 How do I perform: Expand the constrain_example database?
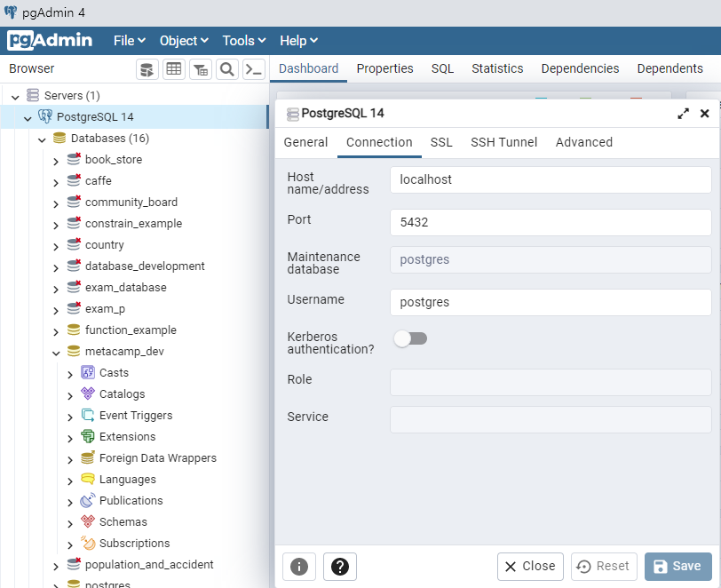(x=56, y=225)
